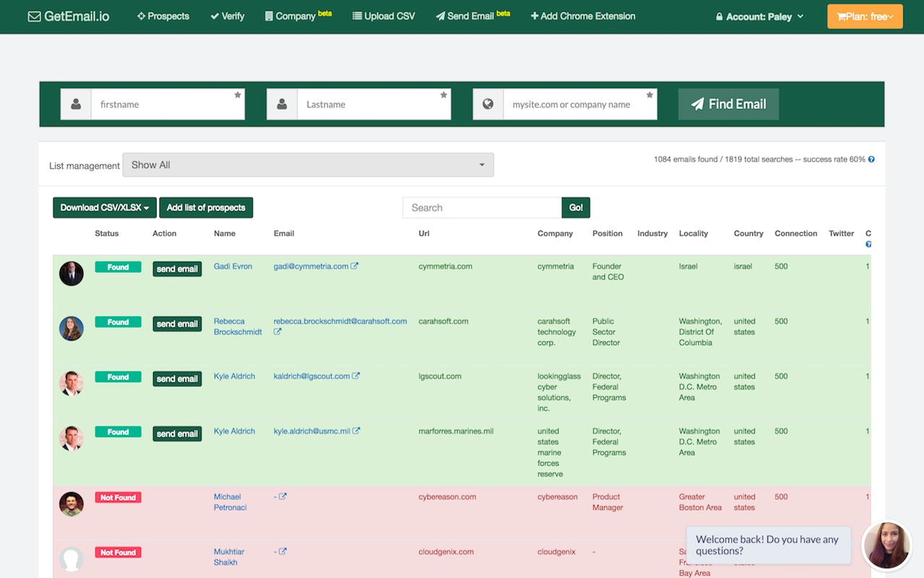Click Add Chrome Extension
This screenshot has height=578, width=924.
(x=583, y=16)
